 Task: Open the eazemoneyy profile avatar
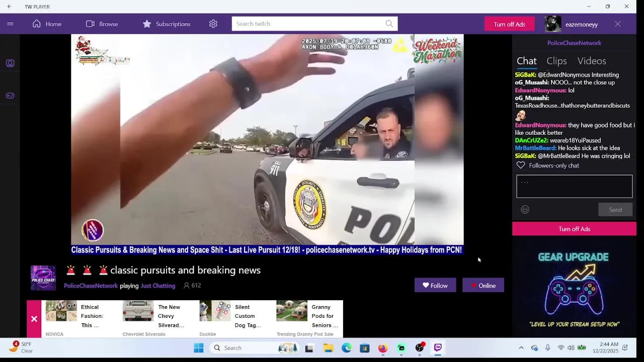click(553, 24)
